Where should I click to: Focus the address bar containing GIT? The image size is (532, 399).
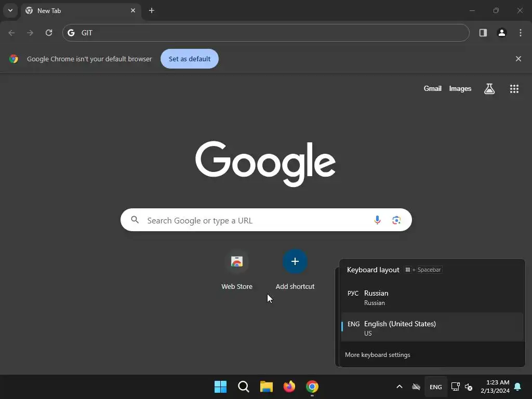266,33
